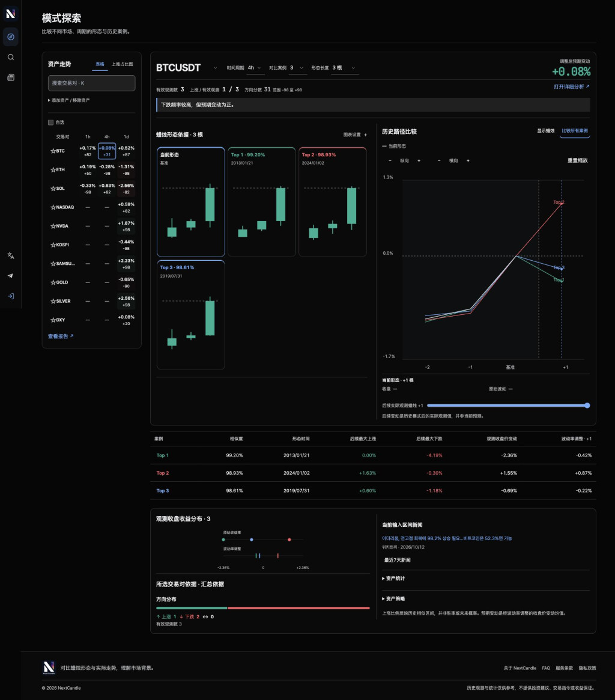The image size is (615, 700).
Task: Open the newspaper reports icon in sidebar
Action: 11,78
